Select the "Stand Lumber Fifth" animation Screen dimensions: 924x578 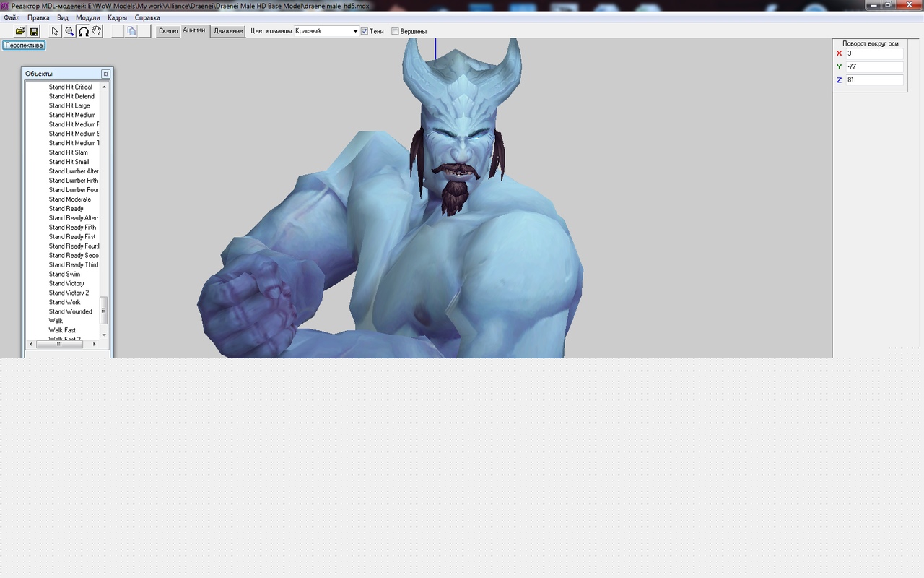(x=74, y=181)
